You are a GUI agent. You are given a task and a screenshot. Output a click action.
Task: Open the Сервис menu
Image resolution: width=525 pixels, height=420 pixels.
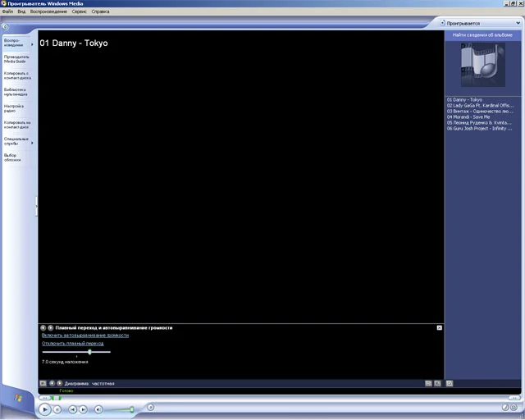click(80, 11)
